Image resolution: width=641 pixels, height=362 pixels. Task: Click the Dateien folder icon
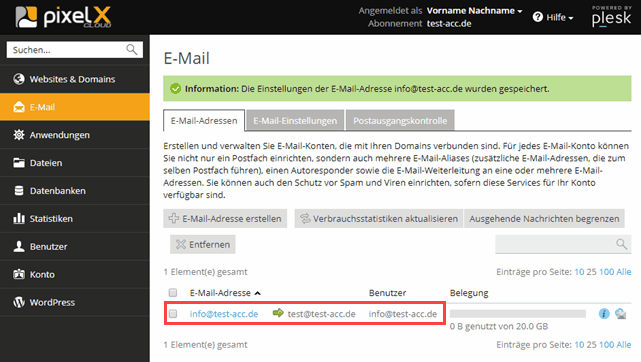click(19, 163)
